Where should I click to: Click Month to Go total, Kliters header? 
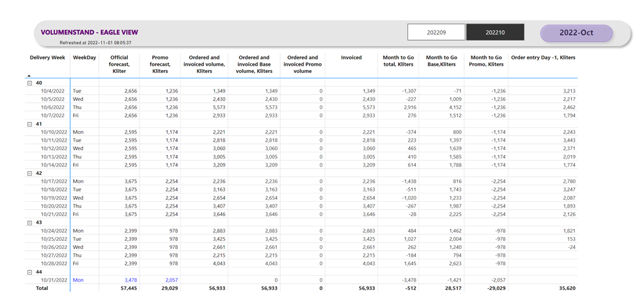point(398,61)
